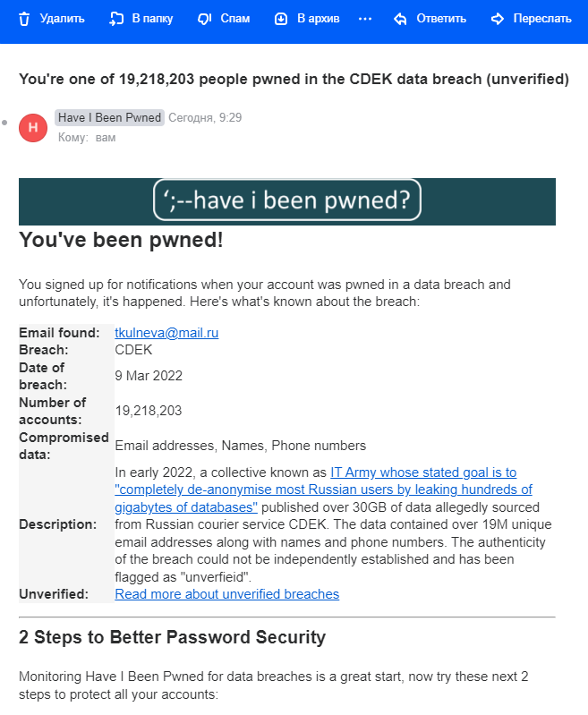588x715 pixels.
Task: Expand recipient details next to Кому
Action: pyautogui.click(x=106, y=138)
